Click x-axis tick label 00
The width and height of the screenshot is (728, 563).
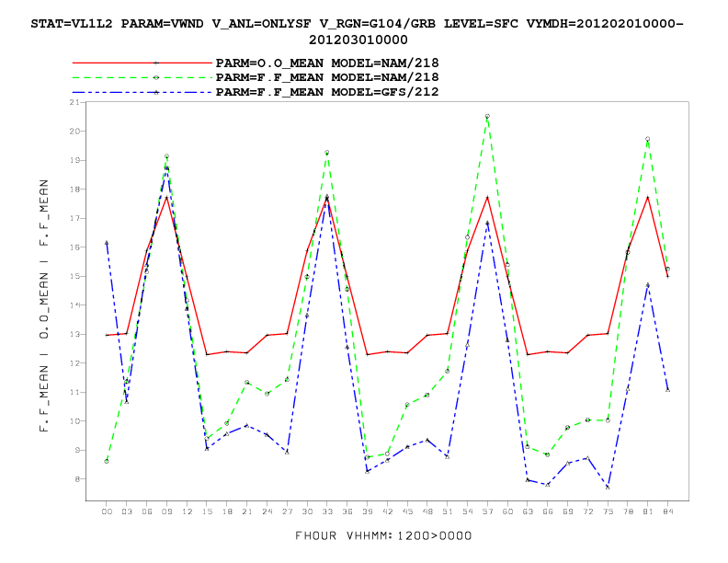pyautogui.click(x=107, y=511)
